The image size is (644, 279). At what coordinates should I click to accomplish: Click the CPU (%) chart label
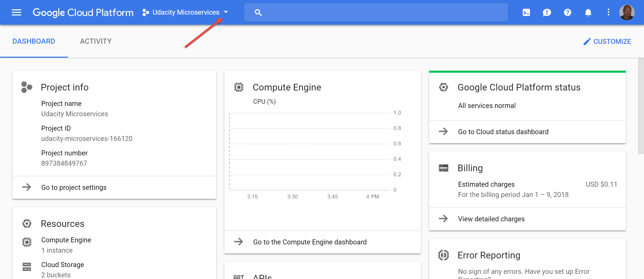[264, 102]
